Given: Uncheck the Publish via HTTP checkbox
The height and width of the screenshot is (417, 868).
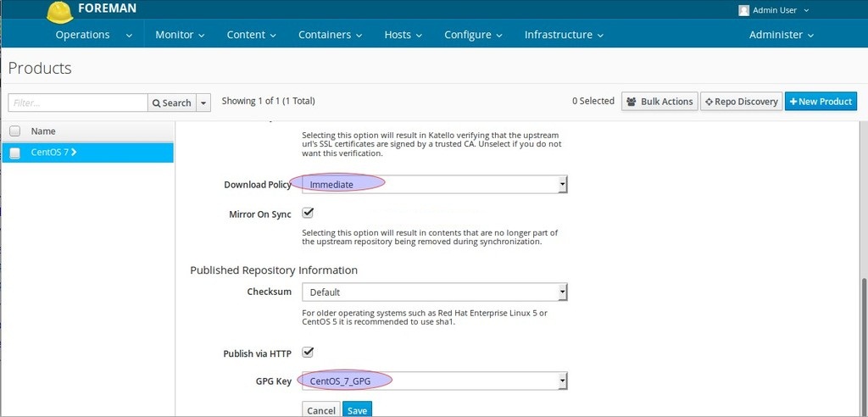Looking at the screenshot, I should coord(309,353).
